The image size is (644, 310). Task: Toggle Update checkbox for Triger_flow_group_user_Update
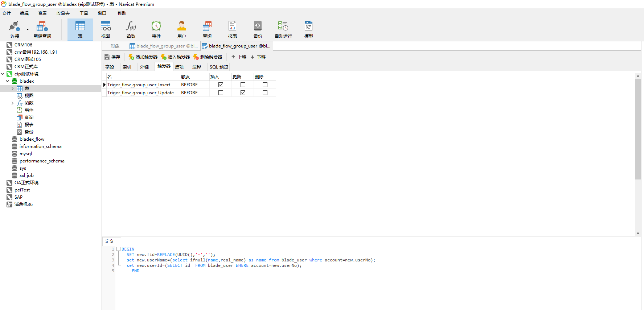point(243,92)
